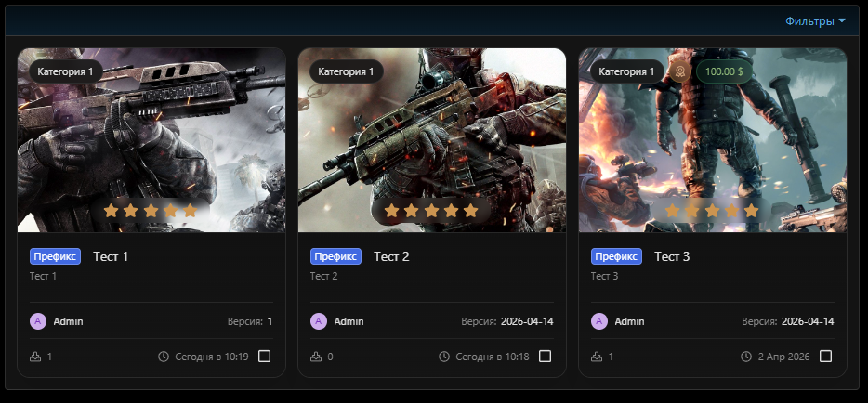Screen dimensions: 868x403
Task: Click the clock icon beside 2 Апр 2026
Action: [746, 357]
